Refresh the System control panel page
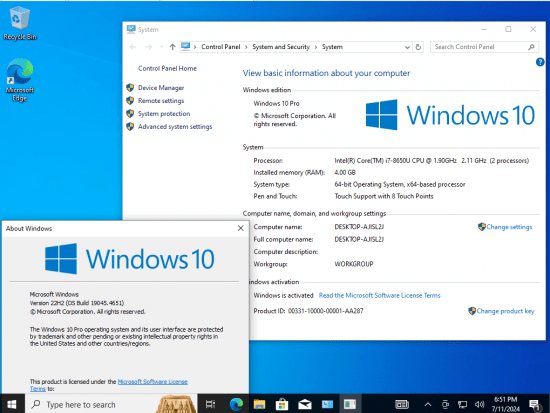Screen dimensions: 550x413 tap(418, 47)
